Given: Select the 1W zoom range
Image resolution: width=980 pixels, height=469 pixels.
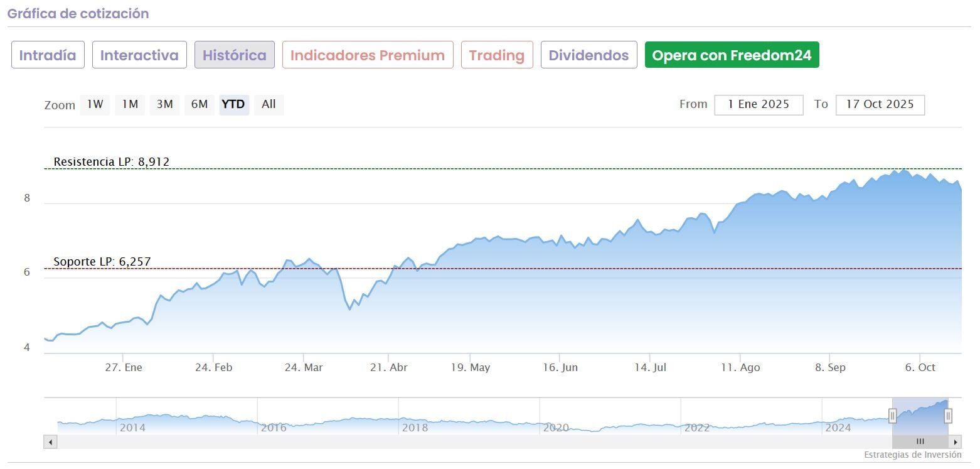Looking at the screenshot, I should coord(95,105).
